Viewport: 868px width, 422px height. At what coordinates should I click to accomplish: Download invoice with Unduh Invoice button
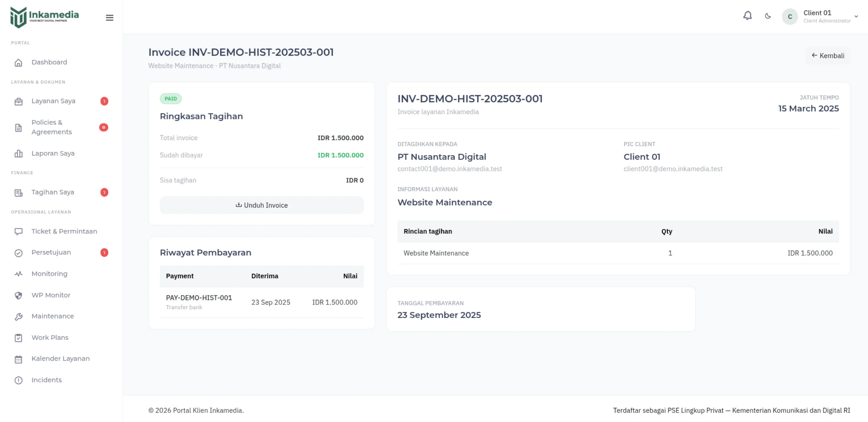click(261, 205)
